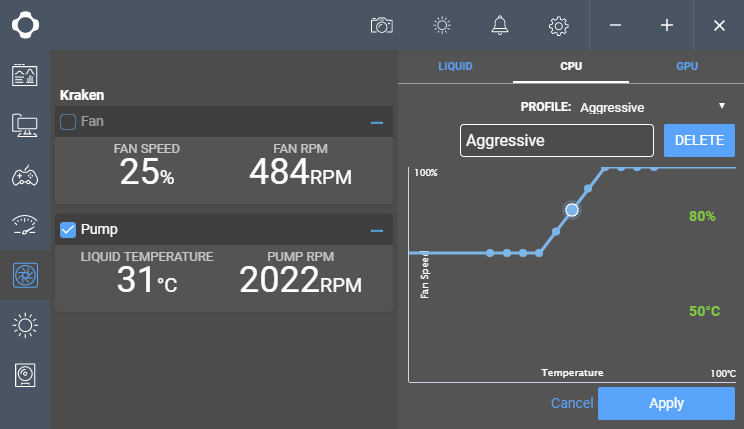The width and height of the screenshot is (744, 429).
Task: Open the lighting sun icon in sidebar
Action: pyautogui.click(x=25, y=324)
